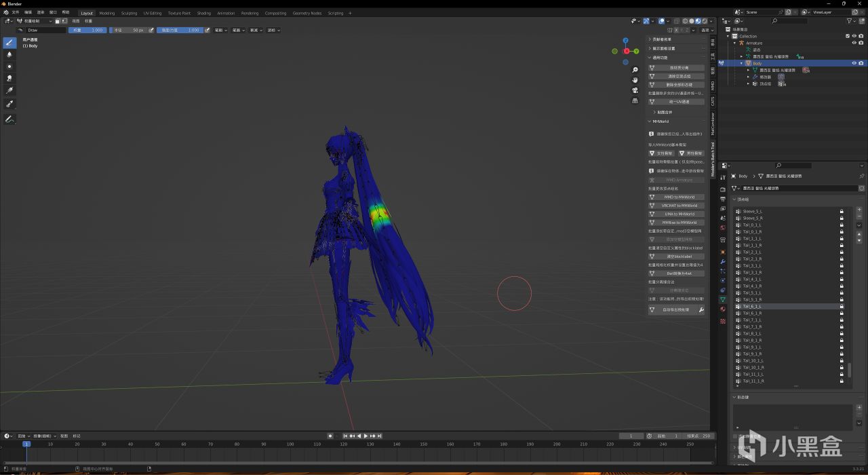Toggle lock on Tail_6_1_L vertex group

click(842, 307)
